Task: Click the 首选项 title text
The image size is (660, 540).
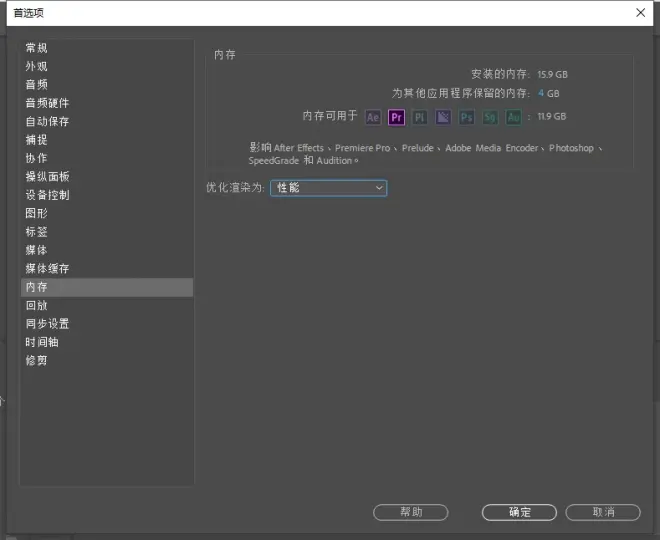Action: [29, 13]
